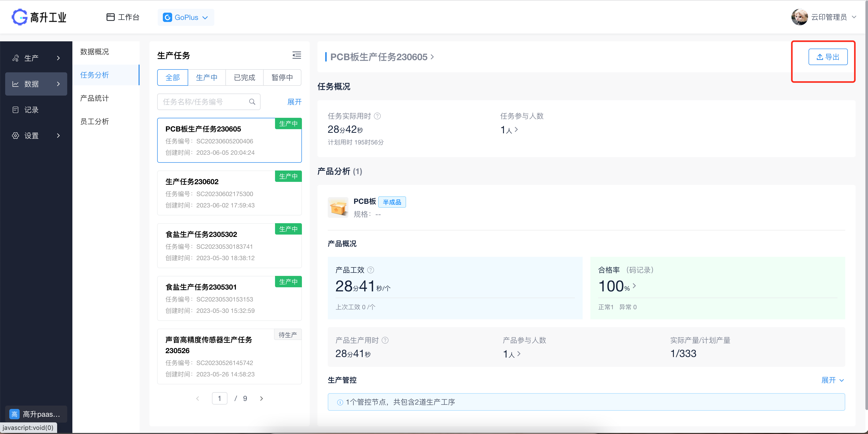Open 员工分析 submenu item

(x=106, y=121)
